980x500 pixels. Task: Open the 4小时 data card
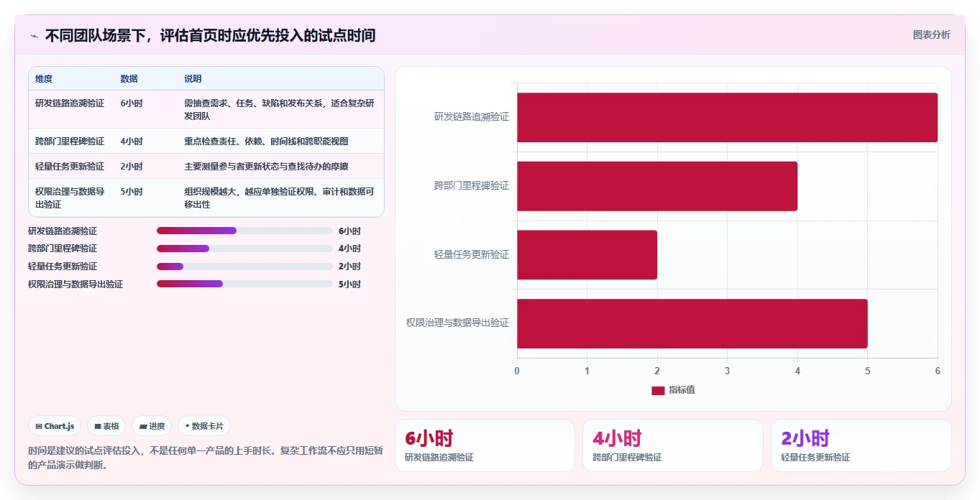(x=673, y=445)
